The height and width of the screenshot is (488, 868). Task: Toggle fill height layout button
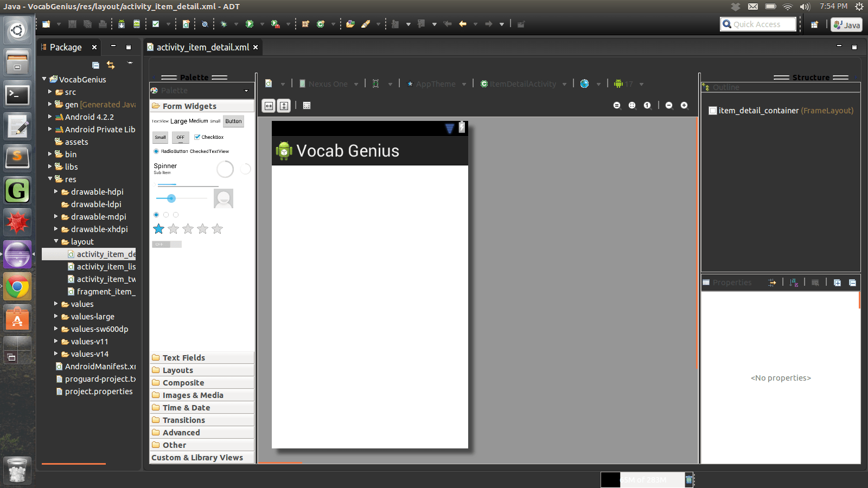(284, 106)
